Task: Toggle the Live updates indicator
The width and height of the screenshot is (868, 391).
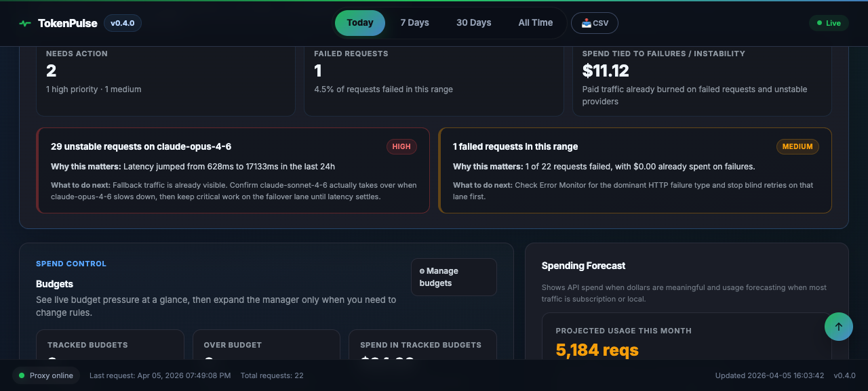Action: [x=828, y=22]
